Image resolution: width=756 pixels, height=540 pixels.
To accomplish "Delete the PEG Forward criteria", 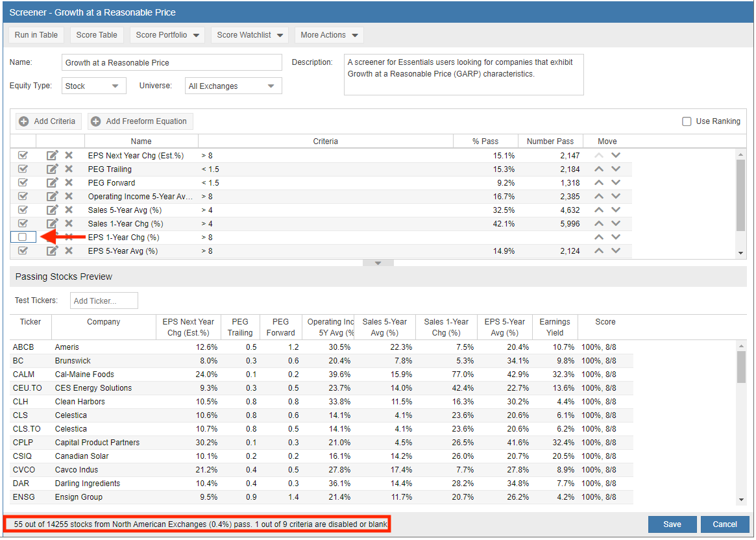I will 69,182.
